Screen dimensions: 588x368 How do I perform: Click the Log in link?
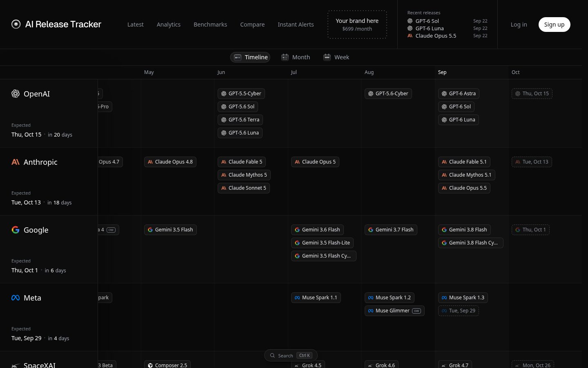coord(519,25)
